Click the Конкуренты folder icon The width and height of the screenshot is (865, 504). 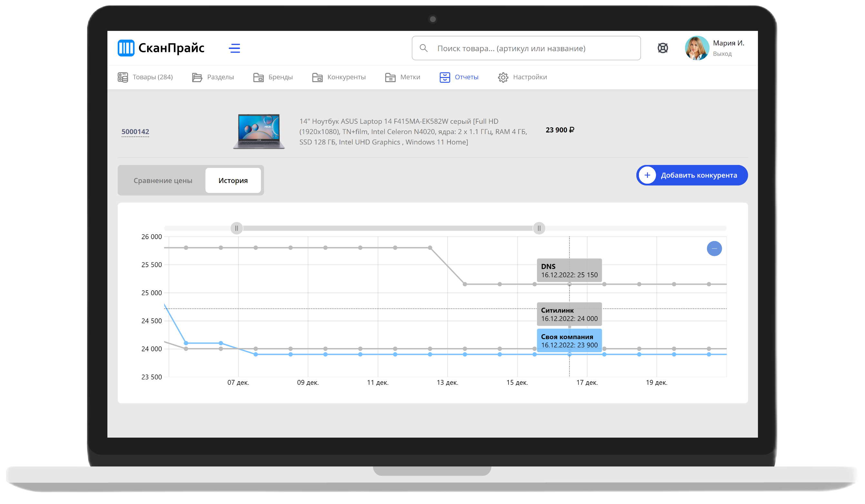click(317, 77)
